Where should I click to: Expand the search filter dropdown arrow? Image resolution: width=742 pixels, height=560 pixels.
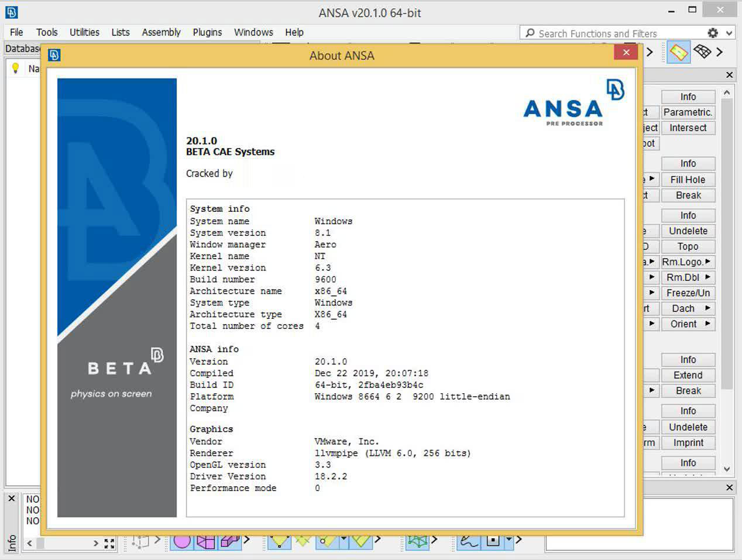point(729,33)
